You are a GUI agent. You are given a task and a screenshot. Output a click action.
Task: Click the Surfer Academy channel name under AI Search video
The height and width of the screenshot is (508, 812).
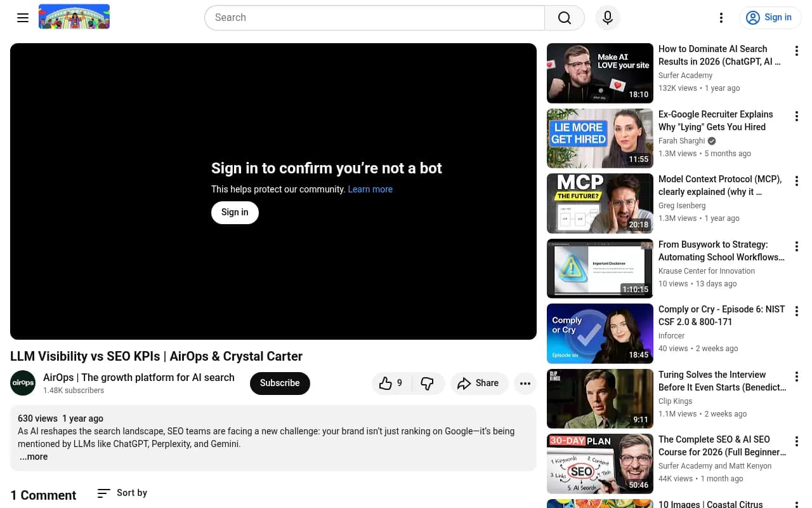point(685,76)
